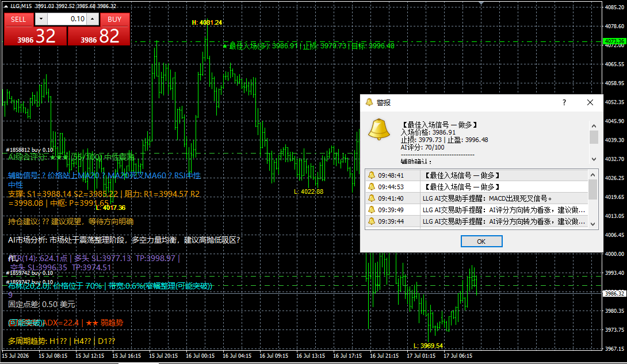627x364 pixels.
Task: Click the chart shift triangle marker at top
Action: click(x=481, y=3)
